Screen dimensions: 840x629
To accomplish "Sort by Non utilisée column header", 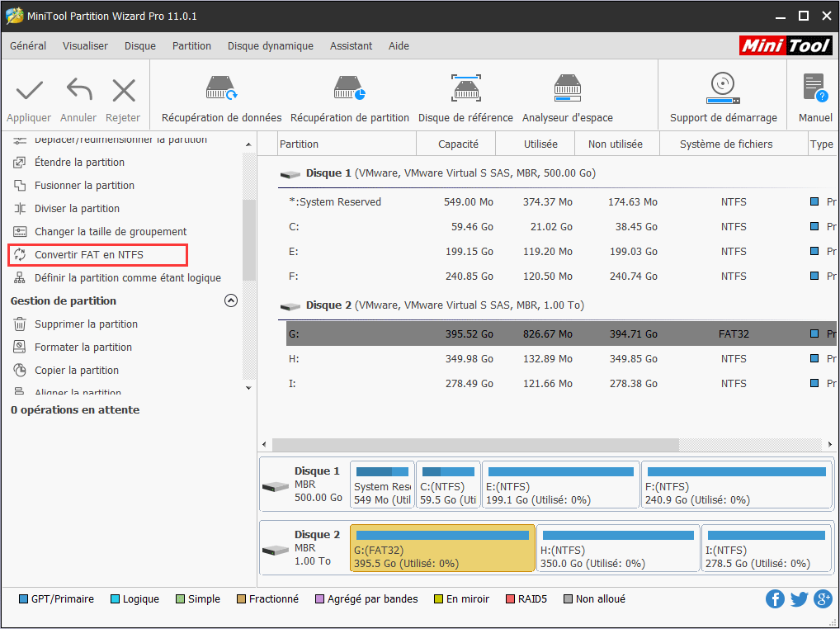I will click(617, 144).
